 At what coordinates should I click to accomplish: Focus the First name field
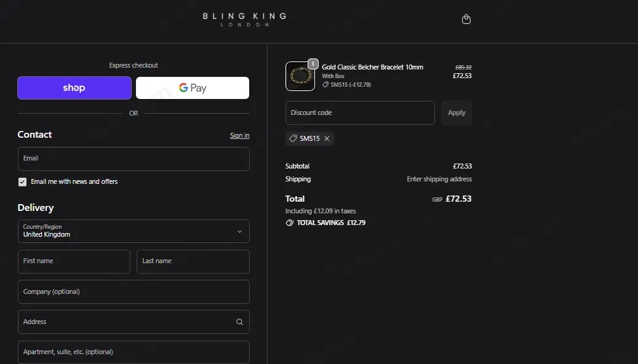(x=74, y=261)
